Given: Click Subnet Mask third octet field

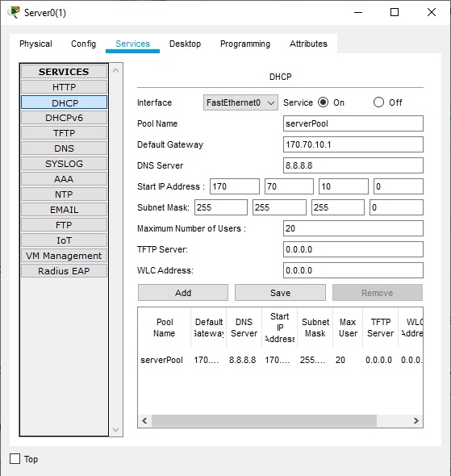Looking at the screenshot, I should (x=338, y=207).
